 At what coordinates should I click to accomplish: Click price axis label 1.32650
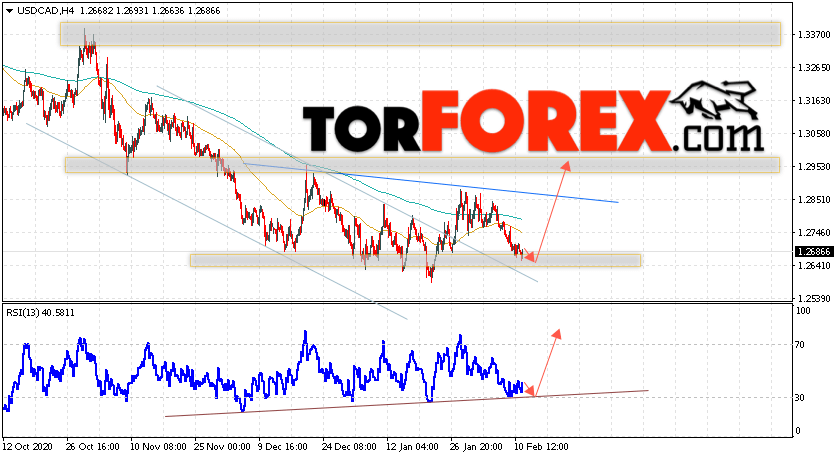(x=814, y=68)
